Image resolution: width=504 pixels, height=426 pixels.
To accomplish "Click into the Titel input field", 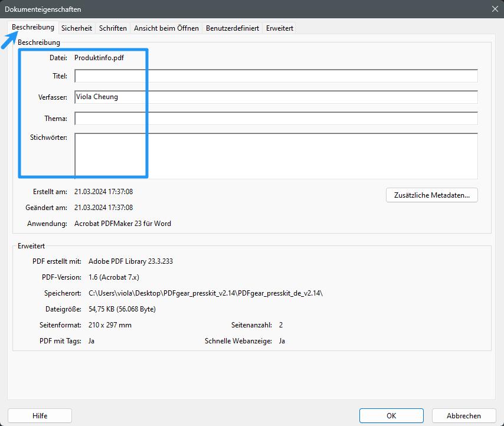I will point(276,76).
